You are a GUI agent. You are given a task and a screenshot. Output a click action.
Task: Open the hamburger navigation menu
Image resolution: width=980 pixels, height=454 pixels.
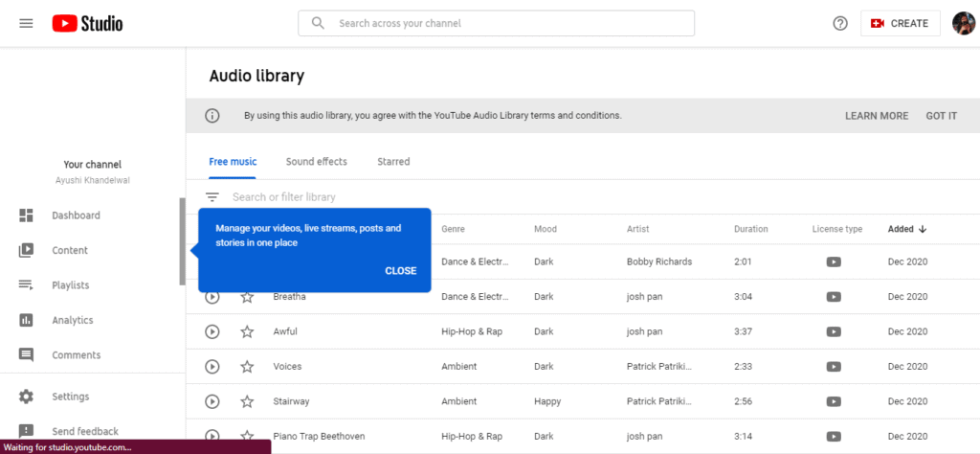pyautogui.click(x=26, y=24)
